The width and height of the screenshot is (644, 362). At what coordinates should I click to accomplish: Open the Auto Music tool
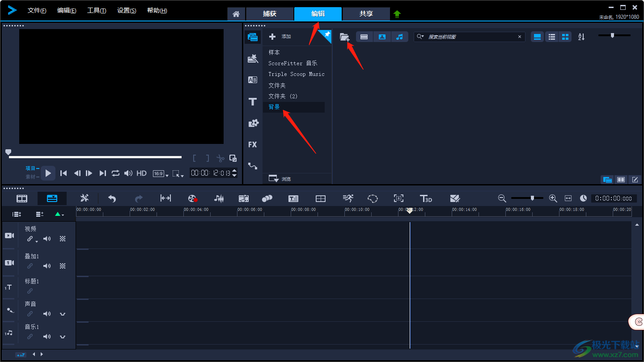243,198
